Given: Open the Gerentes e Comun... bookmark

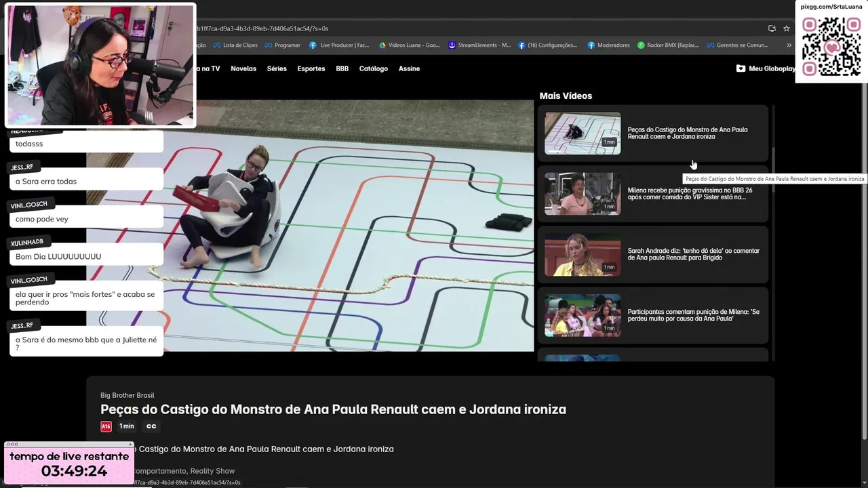Looking at the screenshot, I should [x=738, y=45].
